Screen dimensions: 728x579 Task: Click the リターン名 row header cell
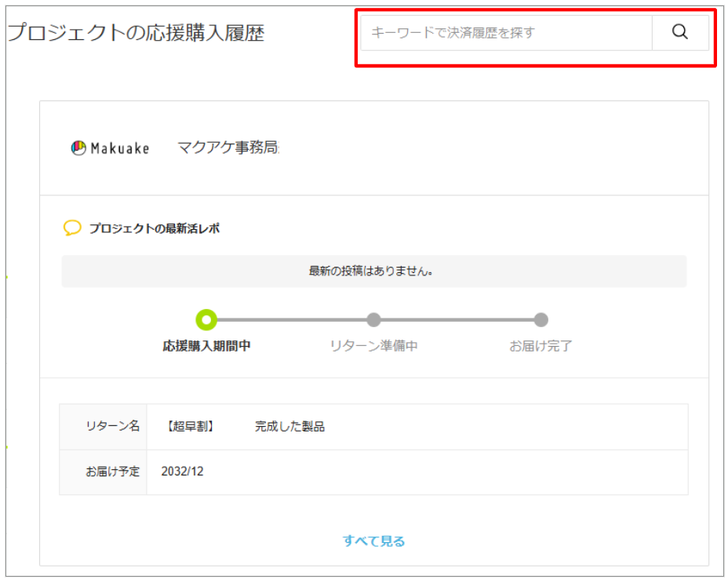(103, 427)
